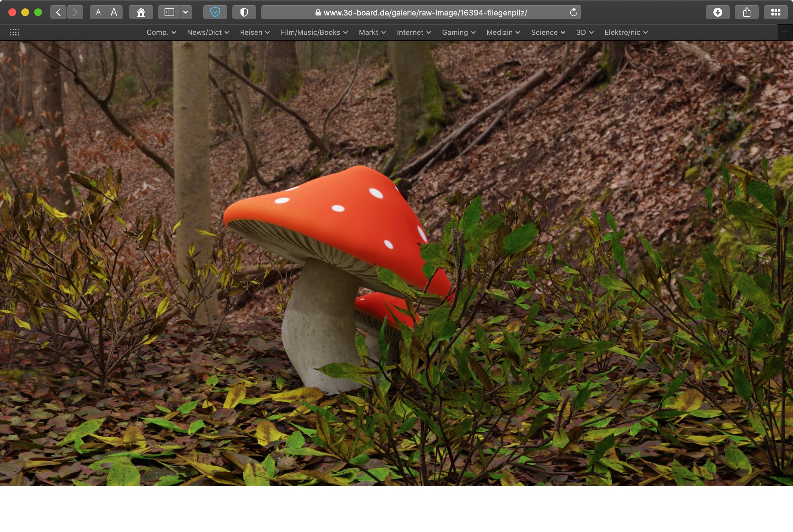Viewport: 793px width, 532px height.
Task: Open the home page button
Action: click(141, 13)
